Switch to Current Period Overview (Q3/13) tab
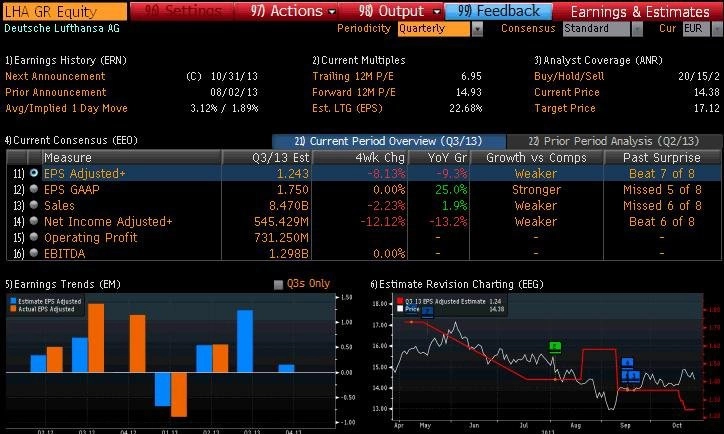This screenshot has height=434, width=724. (389, 141)
